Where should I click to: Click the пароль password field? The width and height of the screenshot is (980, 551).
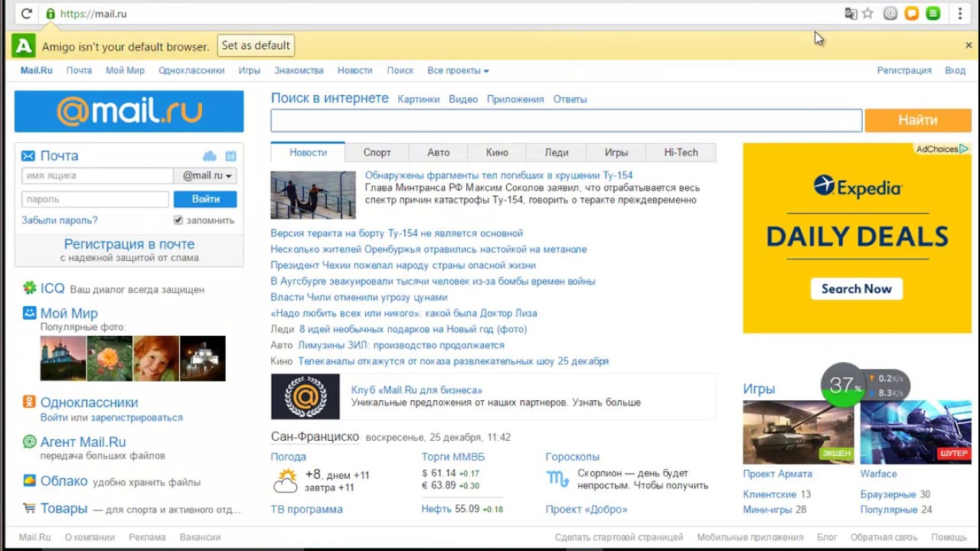95,199
